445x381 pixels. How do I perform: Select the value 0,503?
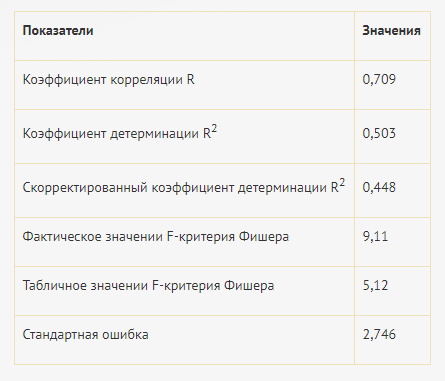[379, 133]
